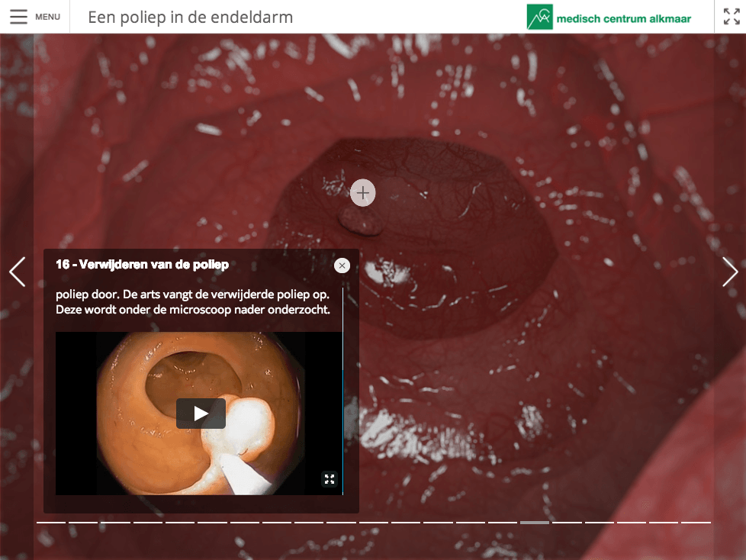Jump to the last slide progress segment

[x=696, y=523]
